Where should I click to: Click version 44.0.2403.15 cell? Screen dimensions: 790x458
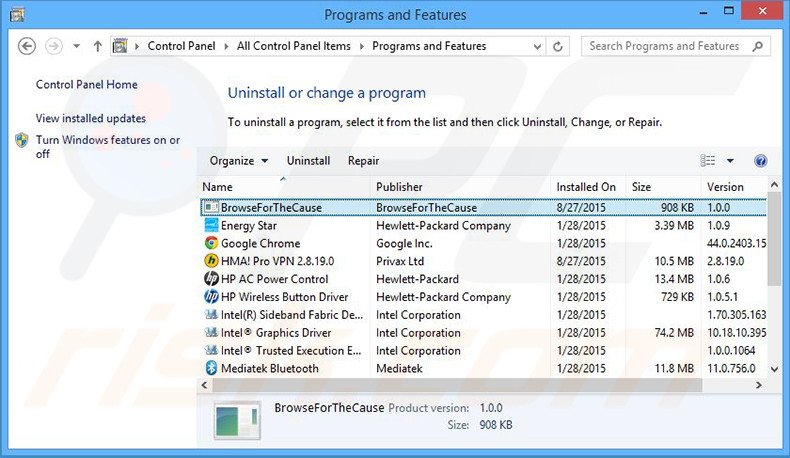tap(736, 243)
